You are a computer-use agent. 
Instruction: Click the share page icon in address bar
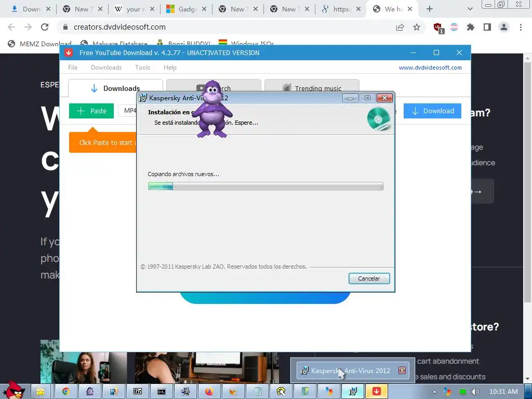[400, 27]
